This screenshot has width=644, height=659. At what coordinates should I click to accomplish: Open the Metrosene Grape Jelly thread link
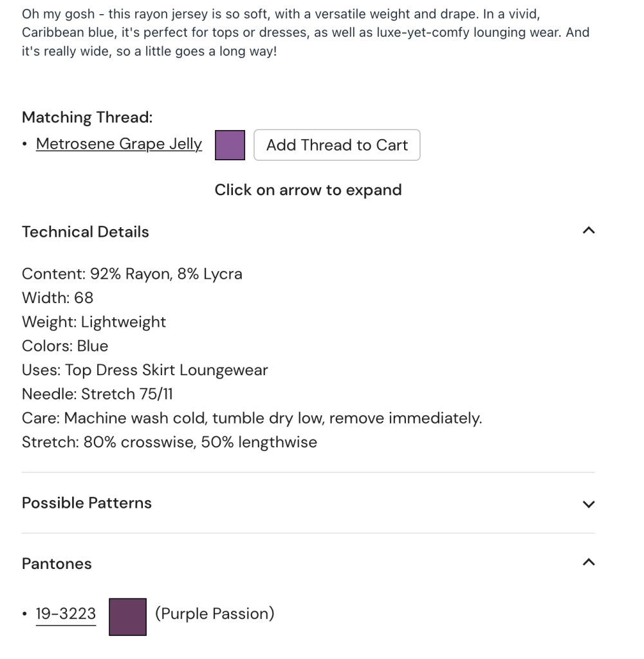pos(119,144)
